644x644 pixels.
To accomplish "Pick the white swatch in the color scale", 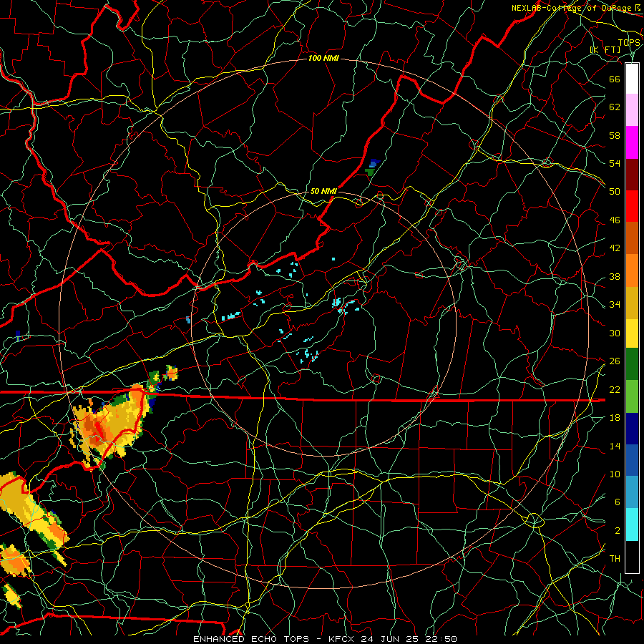I will (632, 79).
